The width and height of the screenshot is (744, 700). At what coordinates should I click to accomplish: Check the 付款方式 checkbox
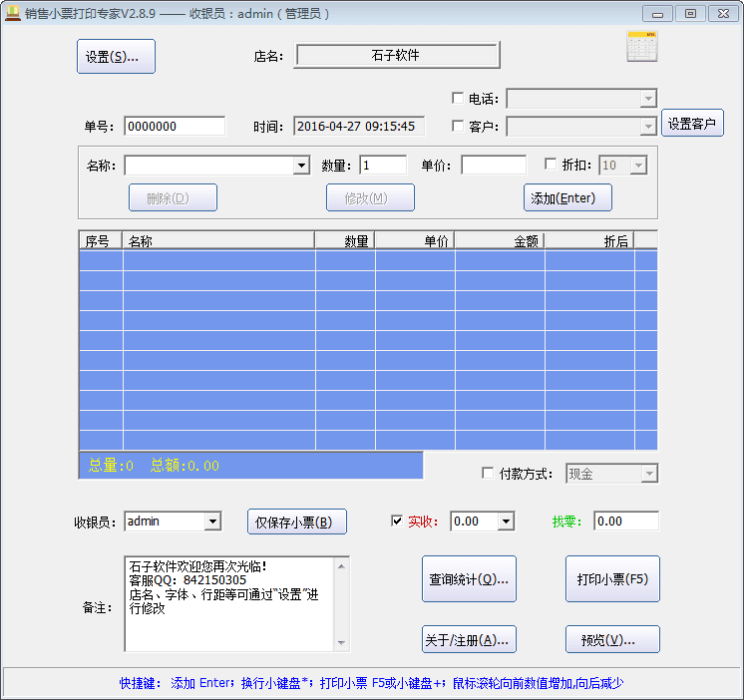[488, 473]
